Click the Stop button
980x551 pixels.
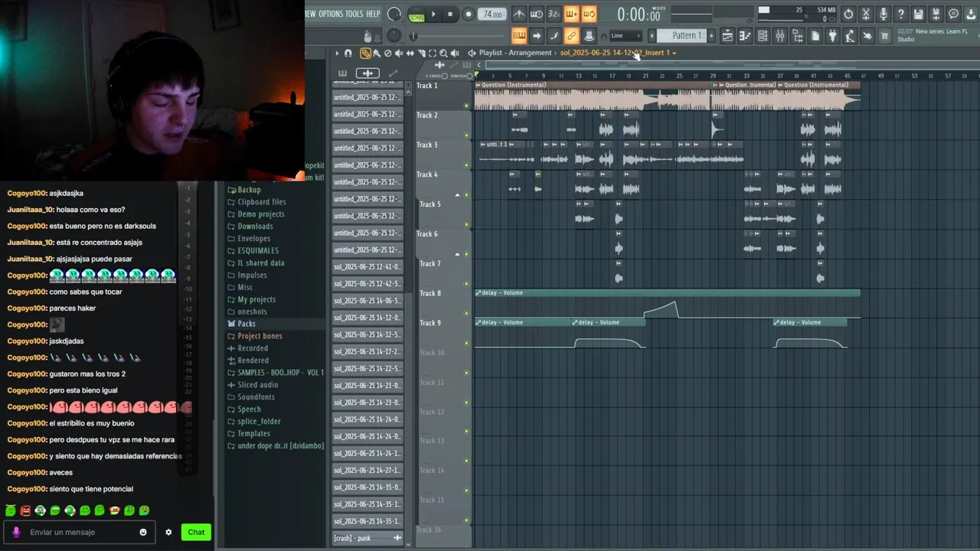coord(450,14)
